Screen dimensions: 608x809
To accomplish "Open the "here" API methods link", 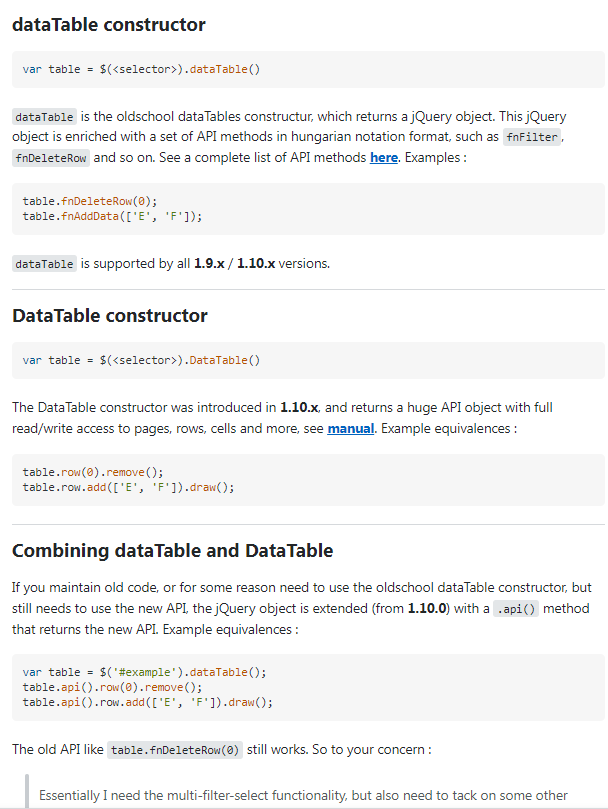I will (384, 157).
